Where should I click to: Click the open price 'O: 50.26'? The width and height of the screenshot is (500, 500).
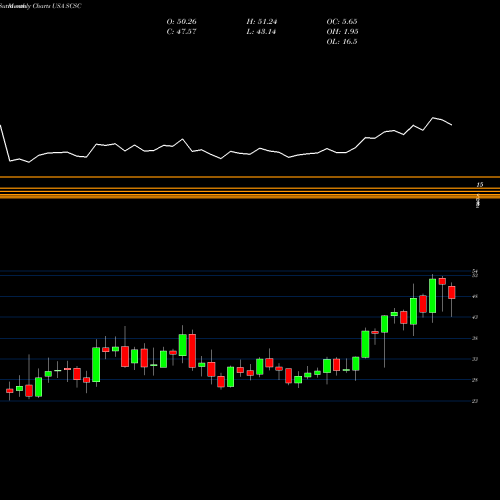(x=181, y=22)
